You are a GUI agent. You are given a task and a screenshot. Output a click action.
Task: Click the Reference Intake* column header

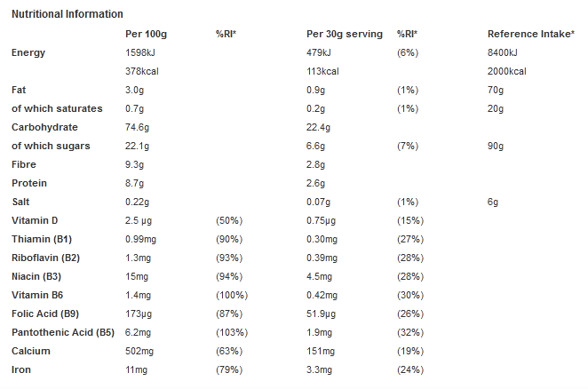click(528, 34)
